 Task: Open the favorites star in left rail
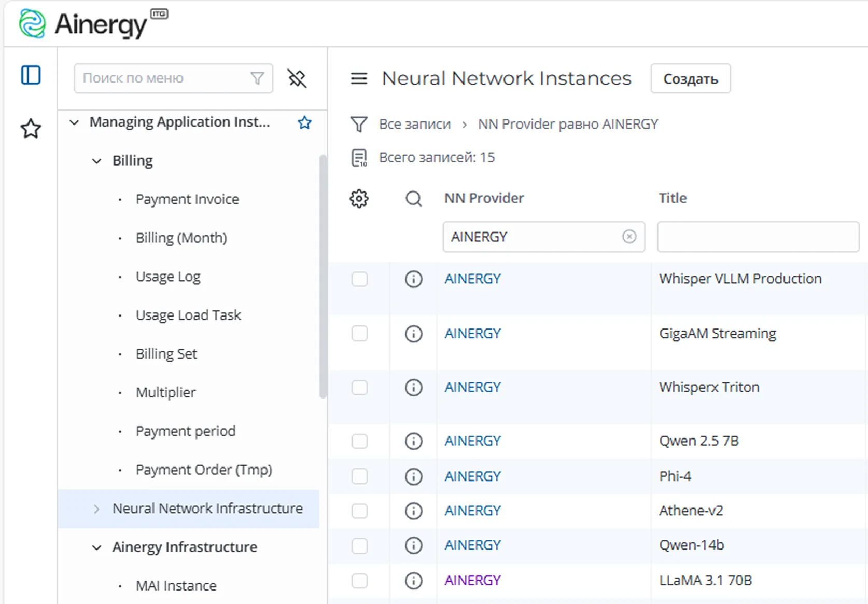pyautogui.click(x=31, y=129)
